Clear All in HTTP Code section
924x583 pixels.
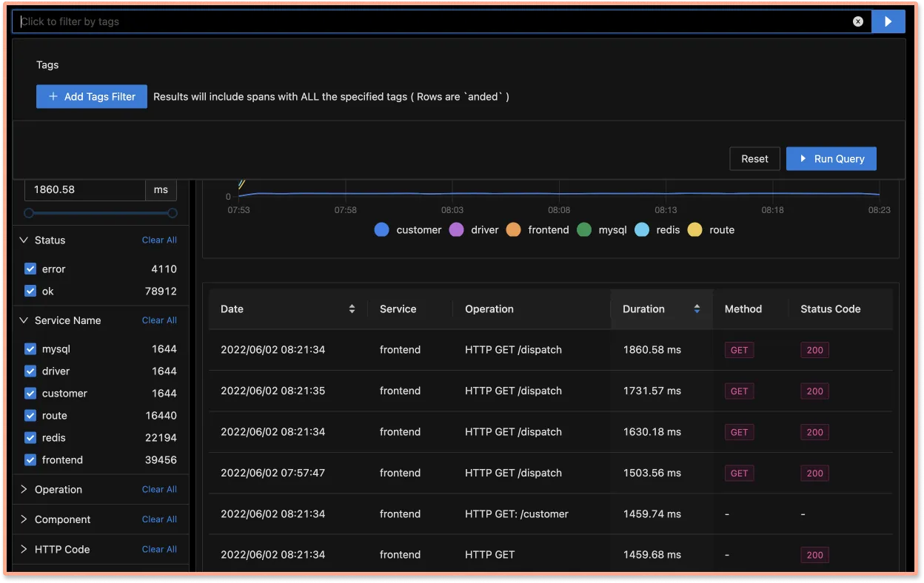(159, 549)
